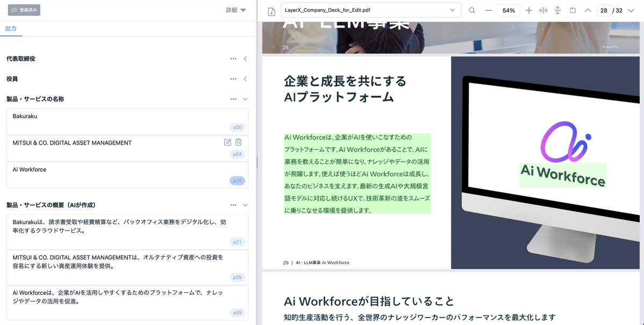Select the Ai Workforce name entry
This screenshot has height=325, width=644.
point(128,175)
